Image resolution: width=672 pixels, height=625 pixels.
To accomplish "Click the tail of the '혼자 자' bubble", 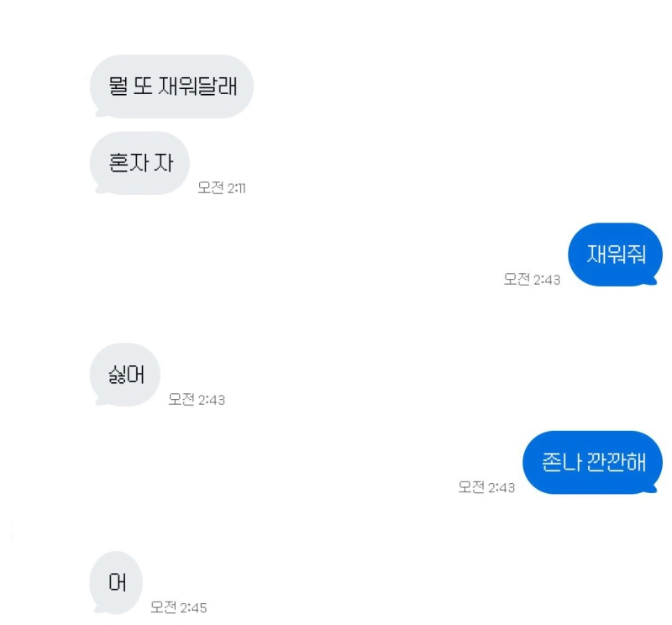I will click(99, 190).
